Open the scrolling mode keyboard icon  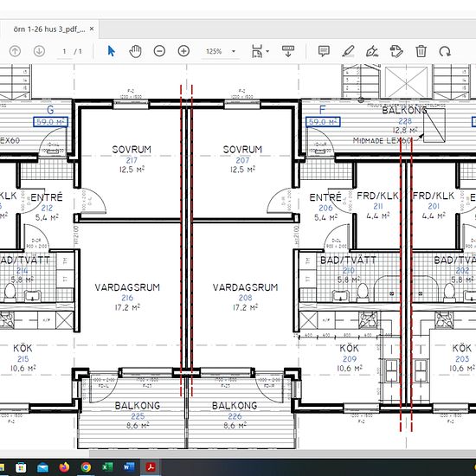[x=288, y=51]
